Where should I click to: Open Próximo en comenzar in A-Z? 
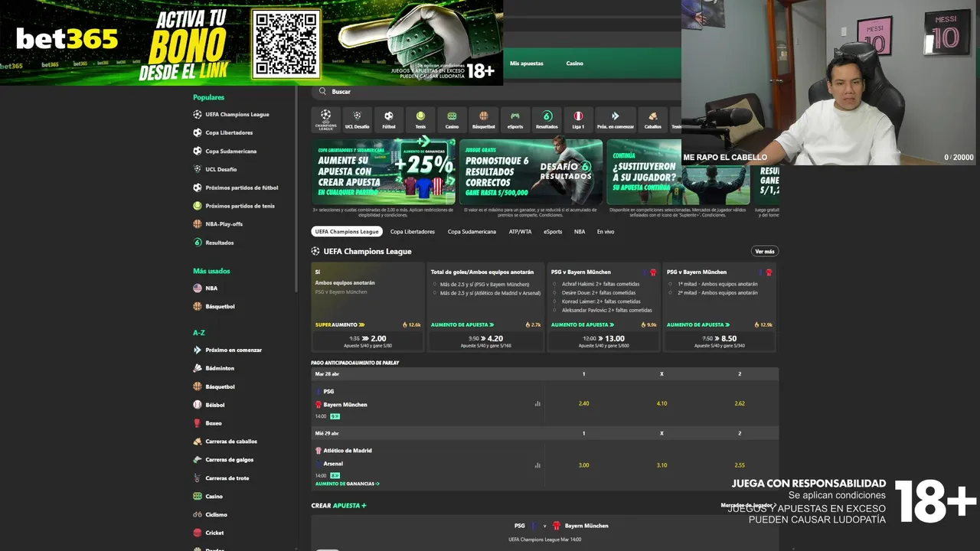[x=234, y=350]
